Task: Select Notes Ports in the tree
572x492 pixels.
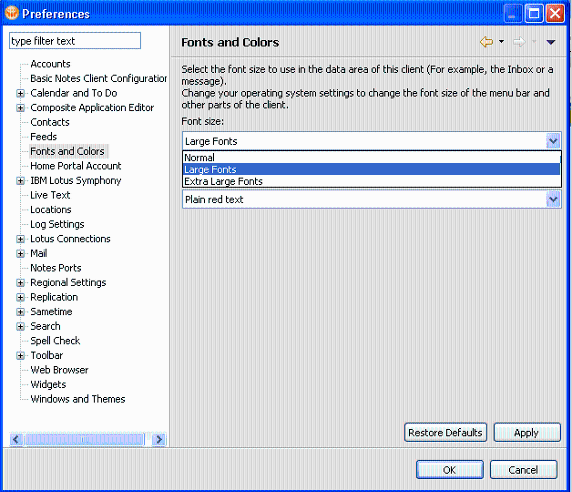Action: [56, 268]
